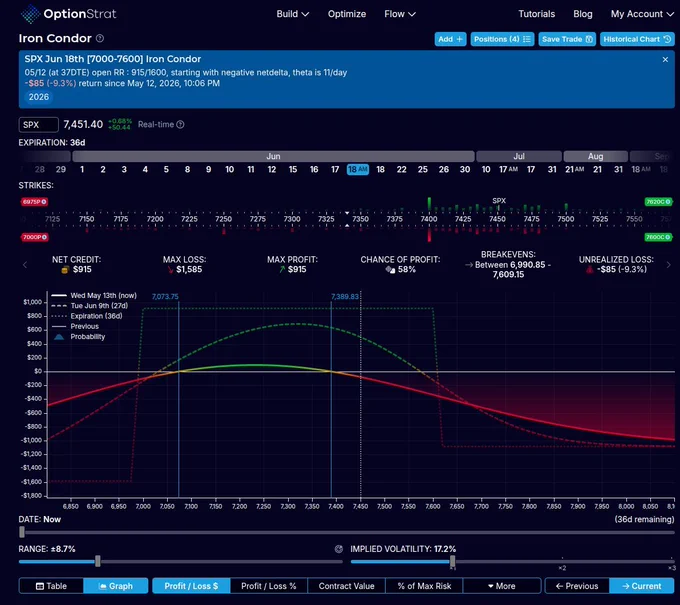The height and width of the screenshot is (605, 680).
Task: Select Contract Value mode
Action: [346, 586]
